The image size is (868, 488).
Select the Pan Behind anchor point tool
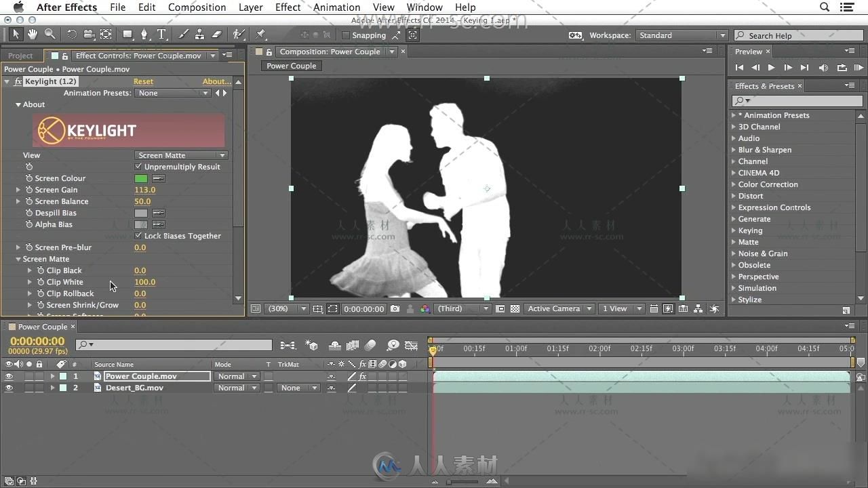[106, 34]
